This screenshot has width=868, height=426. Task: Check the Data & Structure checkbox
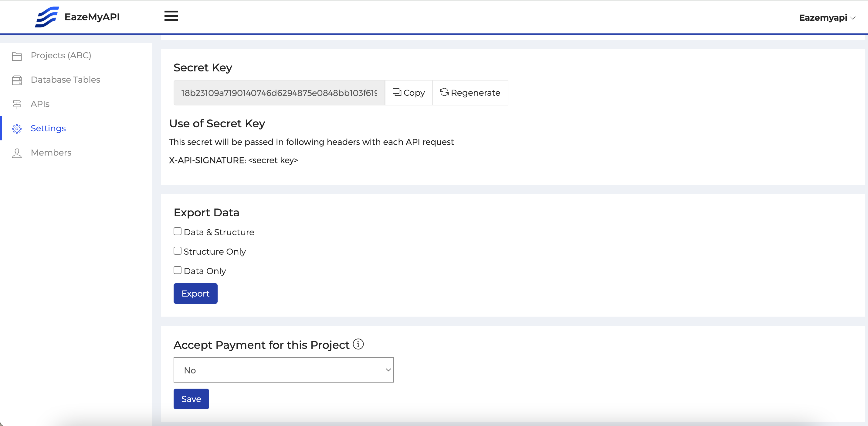177,231
